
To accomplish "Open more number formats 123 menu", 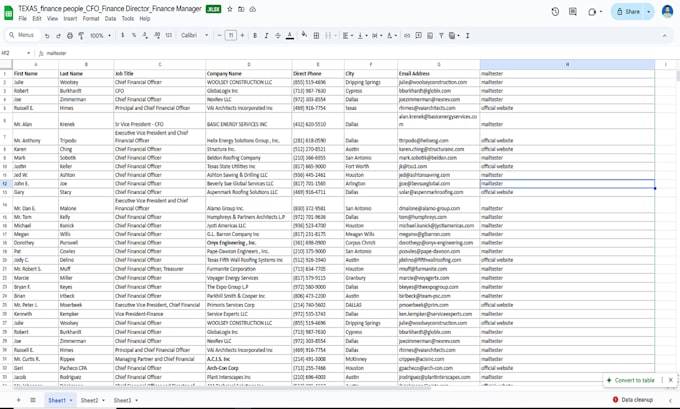I will (x=169, y=35).
